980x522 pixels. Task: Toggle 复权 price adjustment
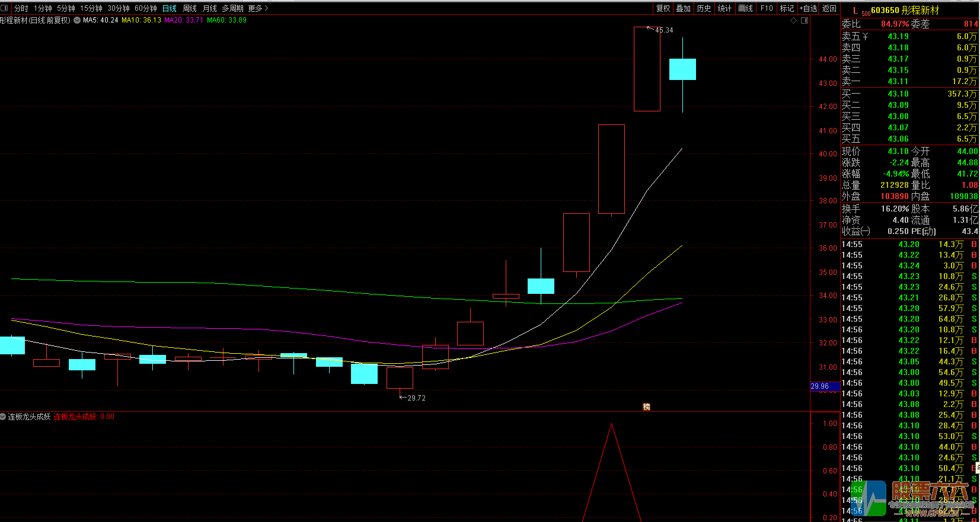tap(663, 8)
